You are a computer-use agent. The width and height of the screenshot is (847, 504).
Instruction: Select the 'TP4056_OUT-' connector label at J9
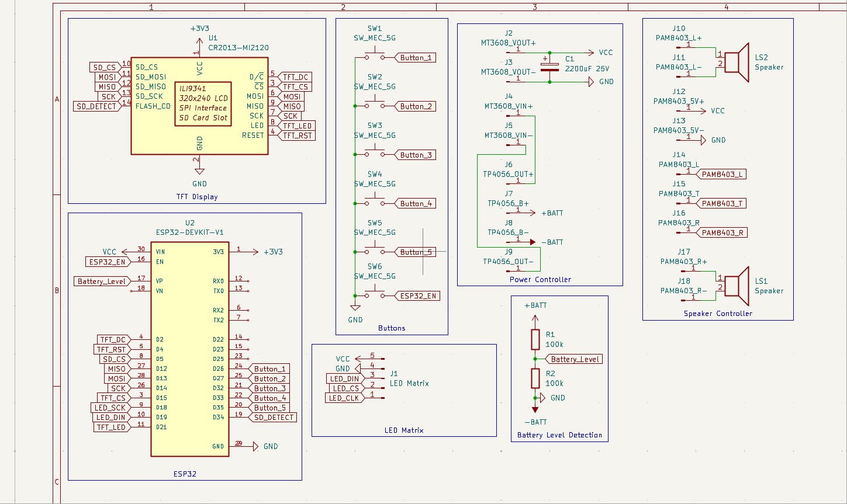pos(508,261)
